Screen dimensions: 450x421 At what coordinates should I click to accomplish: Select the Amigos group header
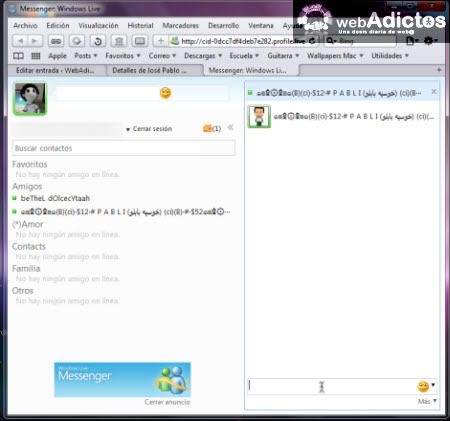coord(27,186)
